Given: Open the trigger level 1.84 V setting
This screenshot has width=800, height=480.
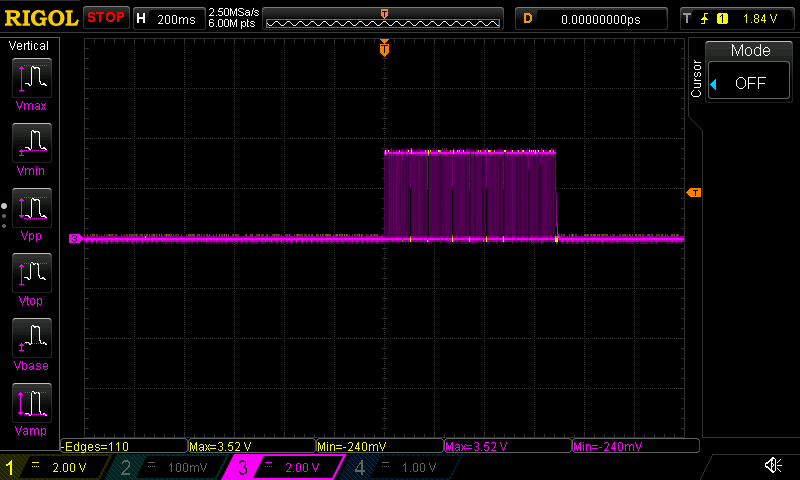Looking at the screenshot, I should (737, 18).
